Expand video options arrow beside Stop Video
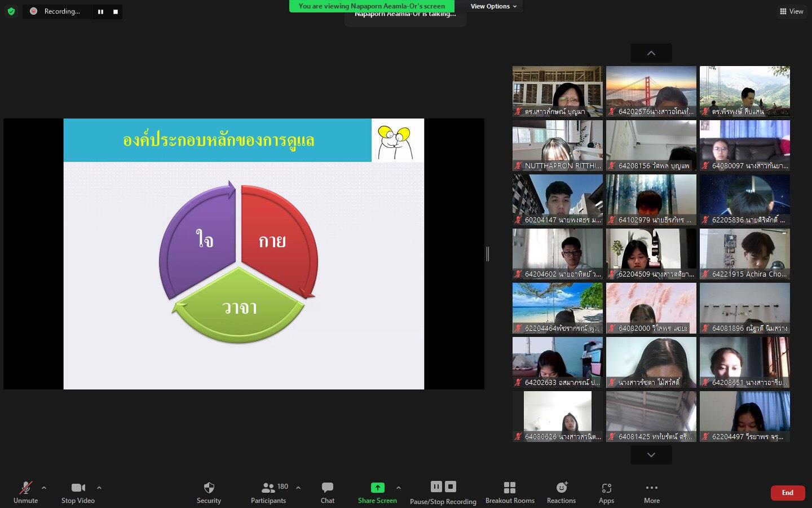This screenshot has width=812, height=508. (x=99, y=488)
